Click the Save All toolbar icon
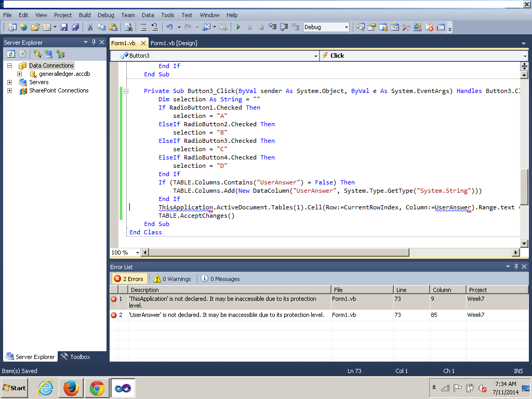 point(75,27)
